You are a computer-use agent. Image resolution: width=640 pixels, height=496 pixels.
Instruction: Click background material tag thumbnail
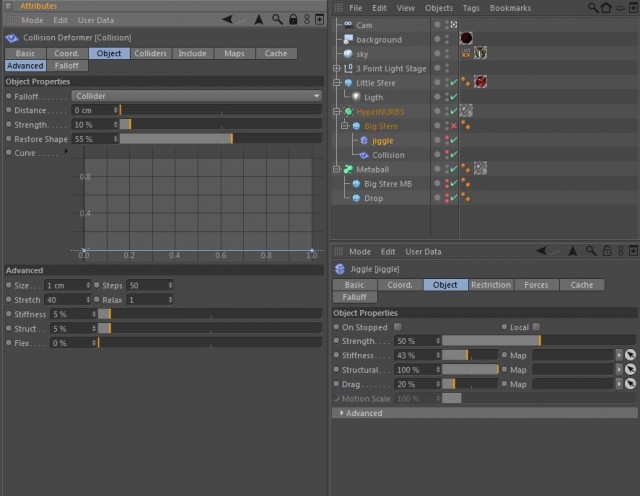(466, 38)
